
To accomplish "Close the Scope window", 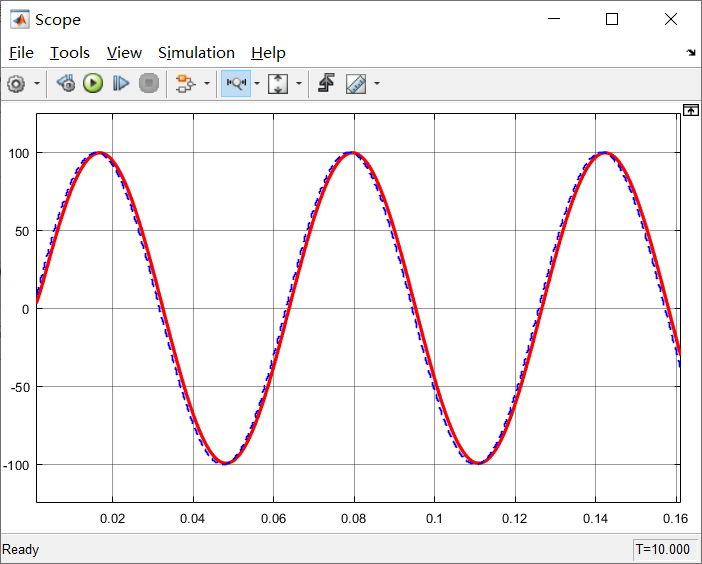I will (x=671, y=19).
